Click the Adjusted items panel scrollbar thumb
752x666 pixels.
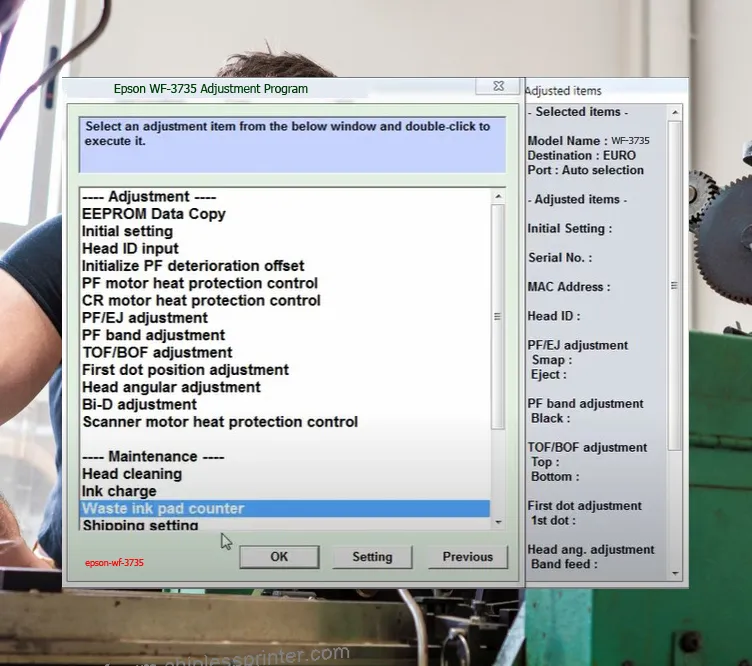pos(675,285)
